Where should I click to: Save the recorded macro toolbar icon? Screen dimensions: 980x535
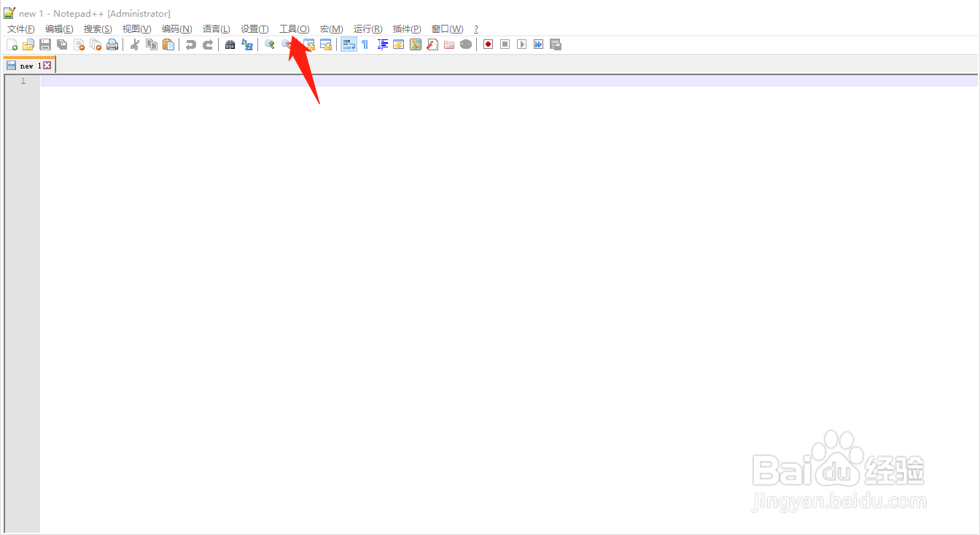[556, 44]
